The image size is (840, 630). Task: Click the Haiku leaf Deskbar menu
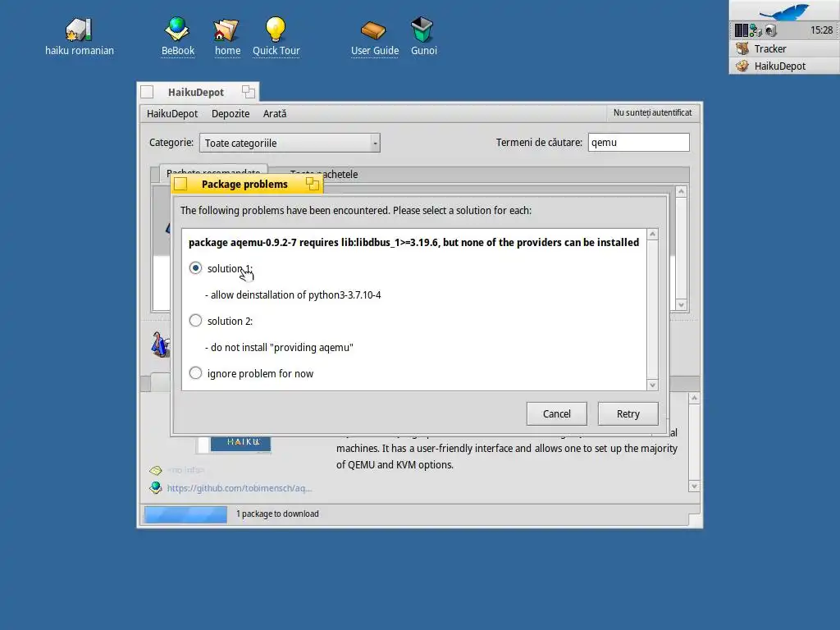(784, 11)
